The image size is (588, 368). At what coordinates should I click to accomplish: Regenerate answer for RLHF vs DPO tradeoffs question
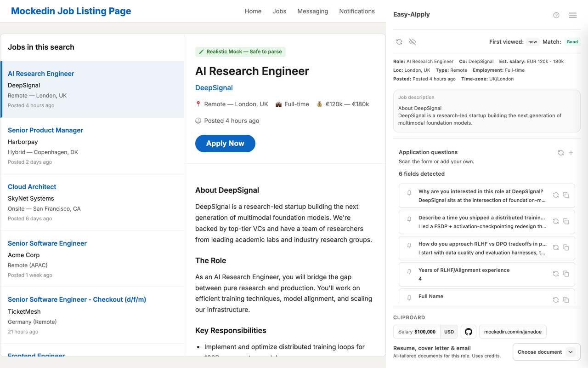tap(556, 247)
